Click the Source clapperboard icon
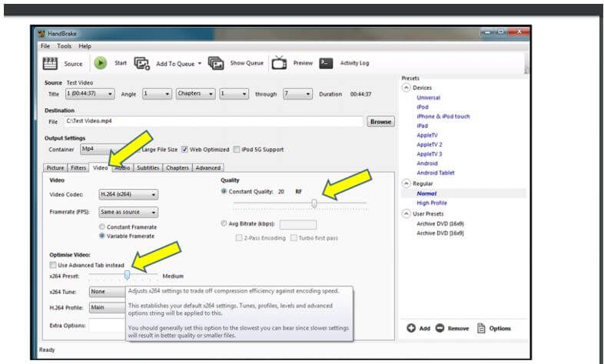 click(x=50, y=64)
